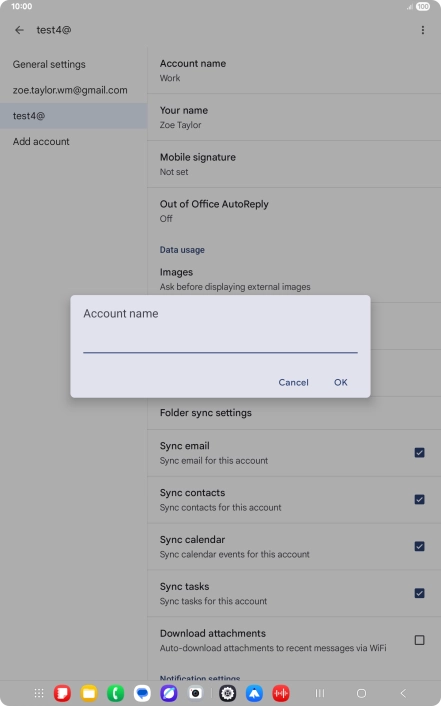Screen dimensions: 441x706
Task: Launch the red voice recorder app
Action: pos(281,693)
